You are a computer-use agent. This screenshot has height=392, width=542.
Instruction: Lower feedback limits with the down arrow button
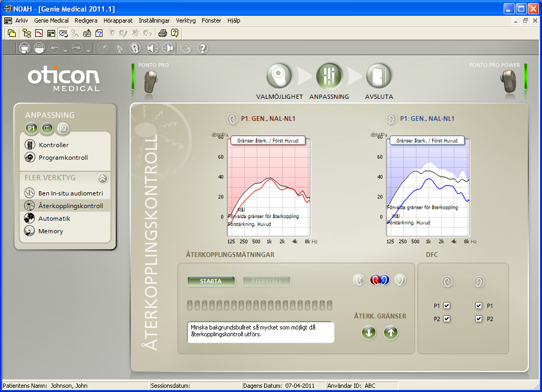[x=369, y=333]
